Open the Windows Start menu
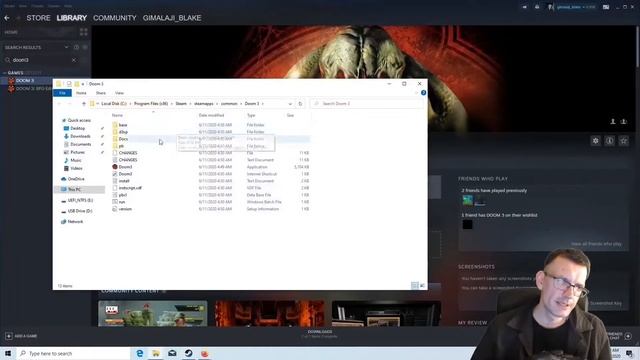The height and width of the screenshot is (360, 640). pyautogui.click(x=8, y=353)
